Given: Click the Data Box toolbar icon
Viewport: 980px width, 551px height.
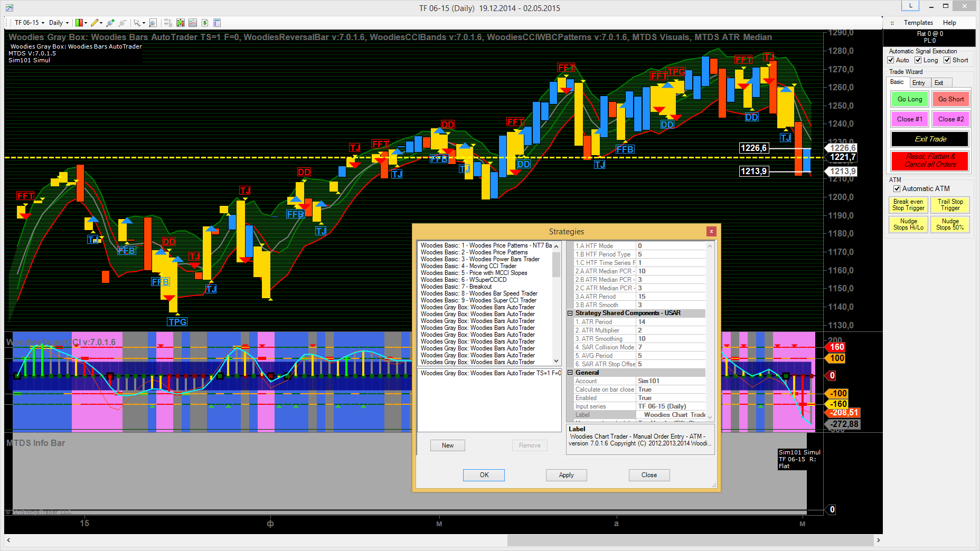Looking at the screenshot, I should point(168,23).
